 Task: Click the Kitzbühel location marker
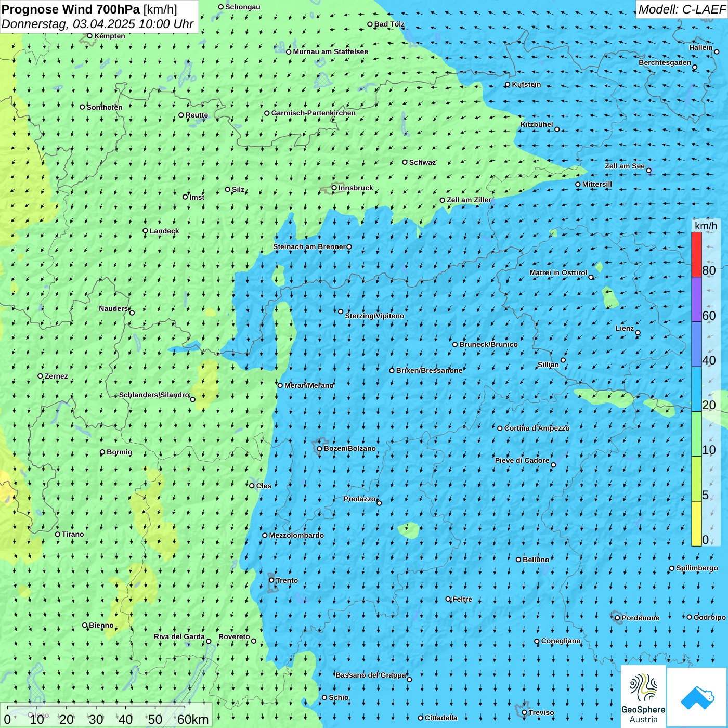pyautogui.click(x=557, y=129)
